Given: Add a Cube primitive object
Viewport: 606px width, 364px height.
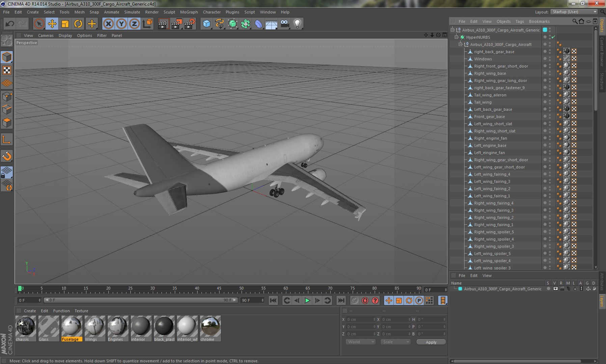Looking at the screenshot, I should 206,24.
